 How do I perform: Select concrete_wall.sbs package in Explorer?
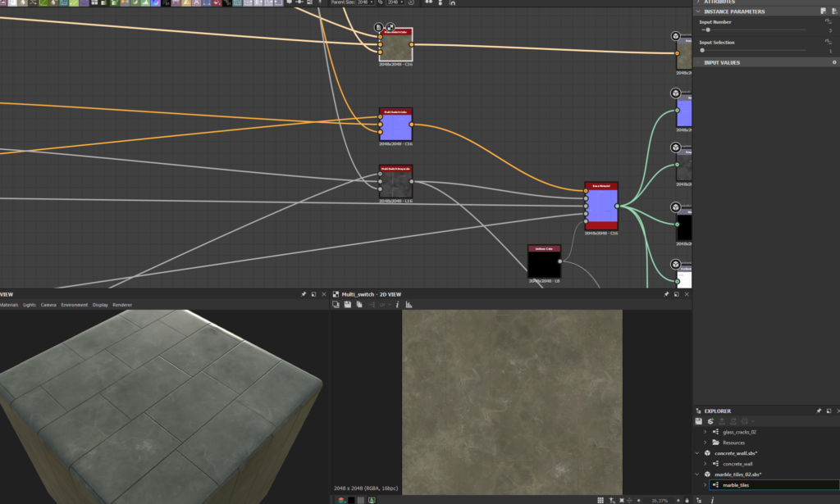pyautogui.click(x=736, y=453)
